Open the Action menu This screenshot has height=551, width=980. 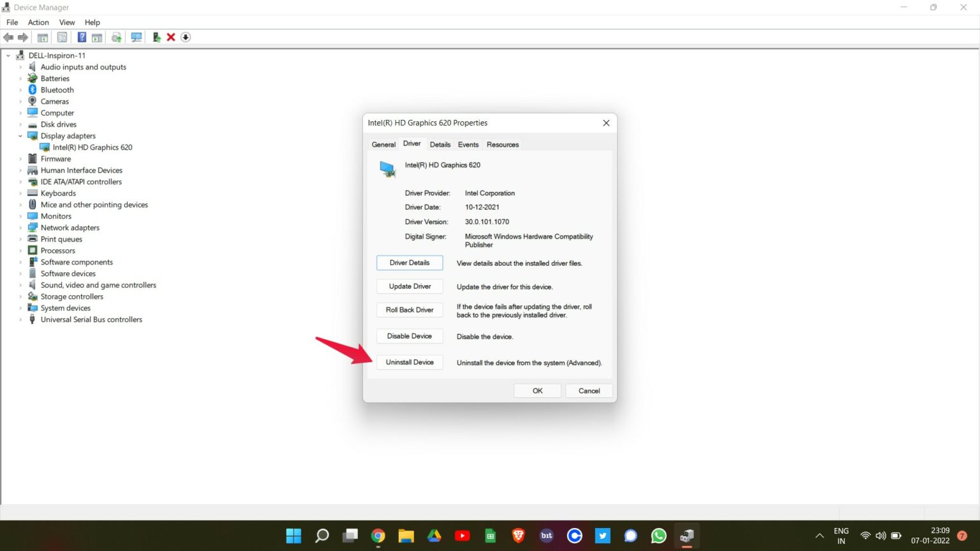[x=38, y=22]
